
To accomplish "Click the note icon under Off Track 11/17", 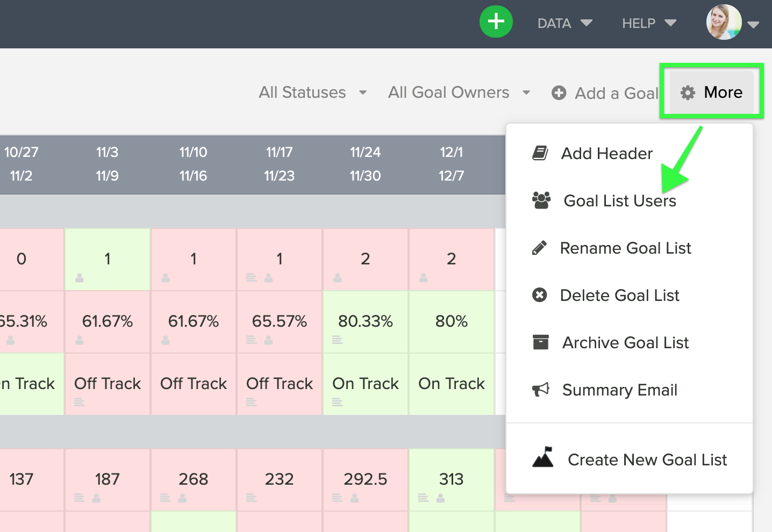I will point(251,402).
